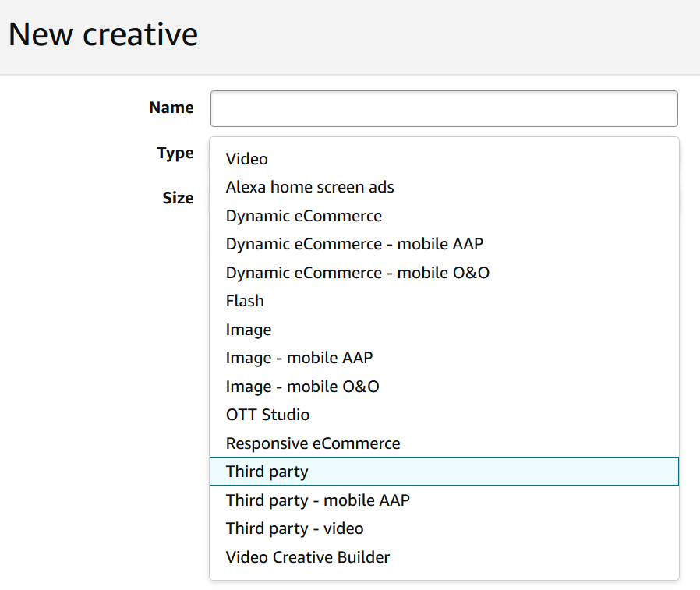The image size is (700, 590).
Task: Click the Name field label
Action: 171,108
